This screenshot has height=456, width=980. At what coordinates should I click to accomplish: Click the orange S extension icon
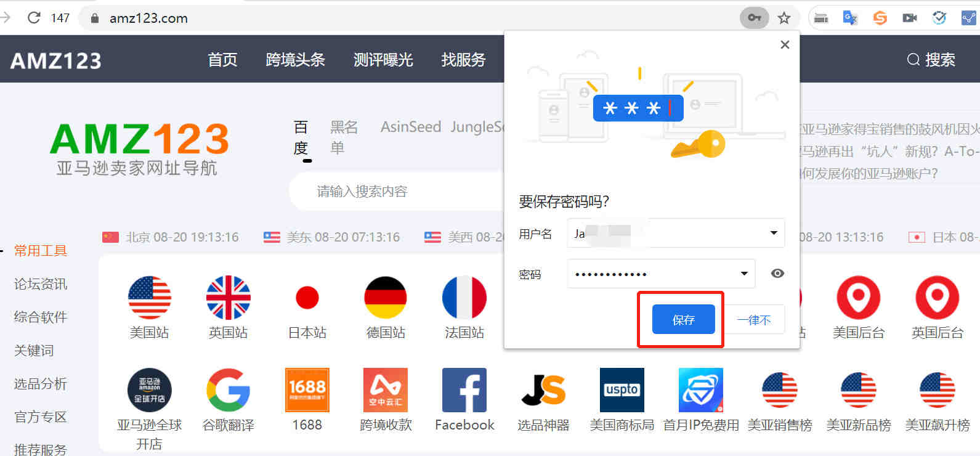(880, 18)
